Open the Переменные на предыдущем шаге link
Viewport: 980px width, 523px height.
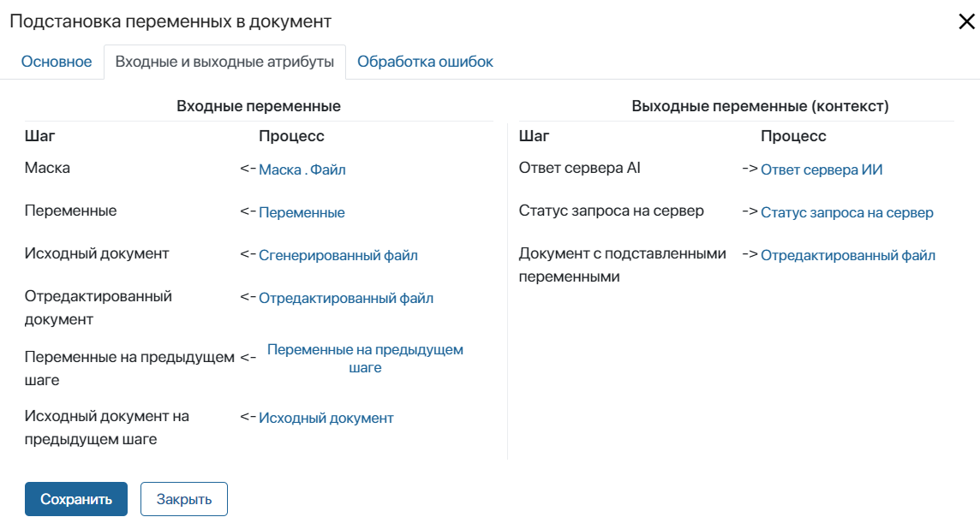tap(366, 357)
